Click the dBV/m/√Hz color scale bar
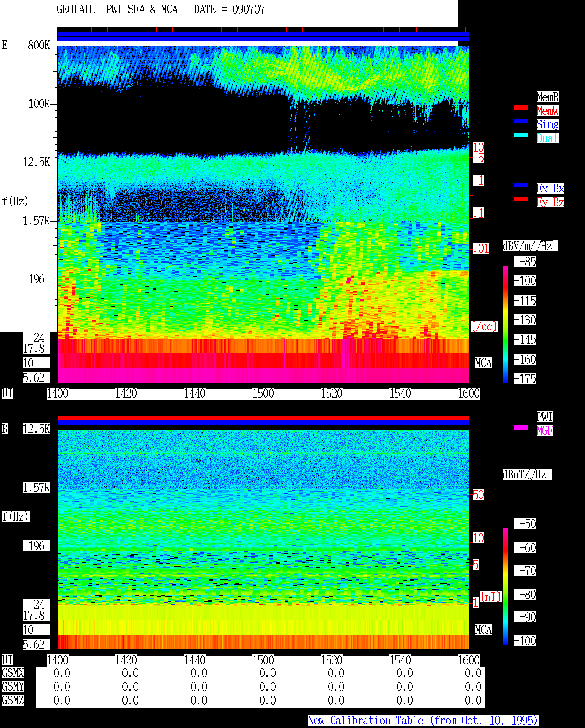This screenshot has height=728, width=585. pos(505,324)
